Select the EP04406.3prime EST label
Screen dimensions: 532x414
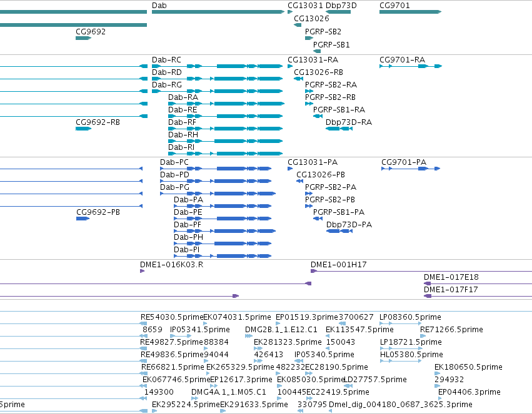coord(469,392)
